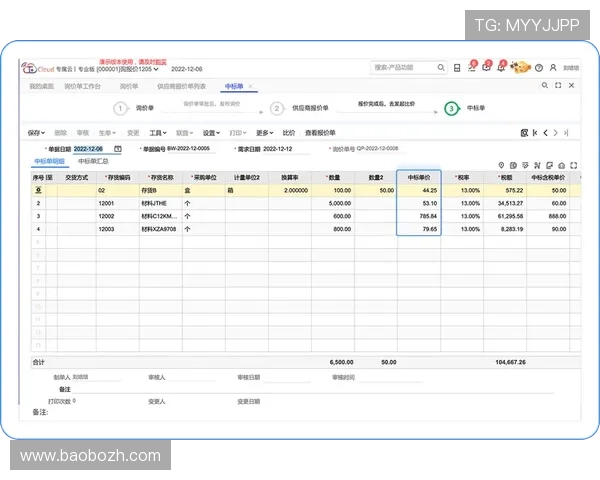The image size is (600, 480).
Task: Open the 工具 dropdown menu
Action: coord(159,132)
